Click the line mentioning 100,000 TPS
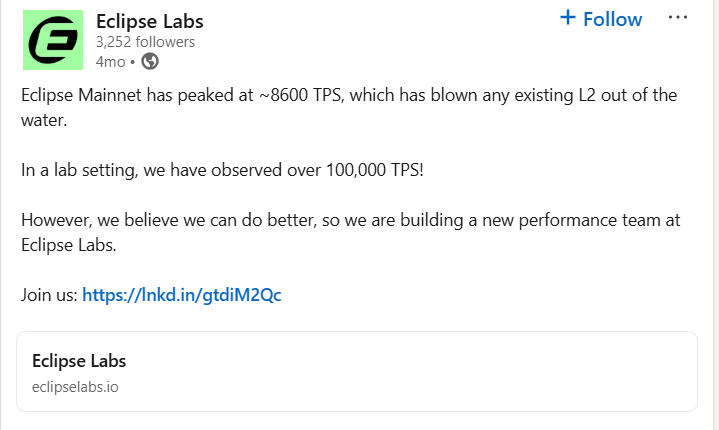 (x=222, y=170)
